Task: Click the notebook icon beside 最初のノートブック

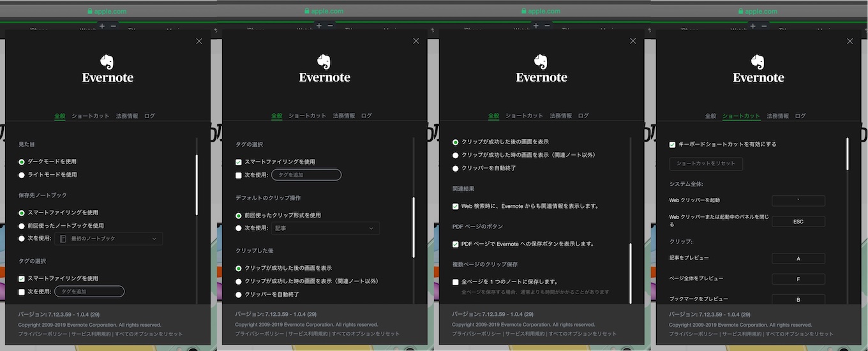Action: 63,239
